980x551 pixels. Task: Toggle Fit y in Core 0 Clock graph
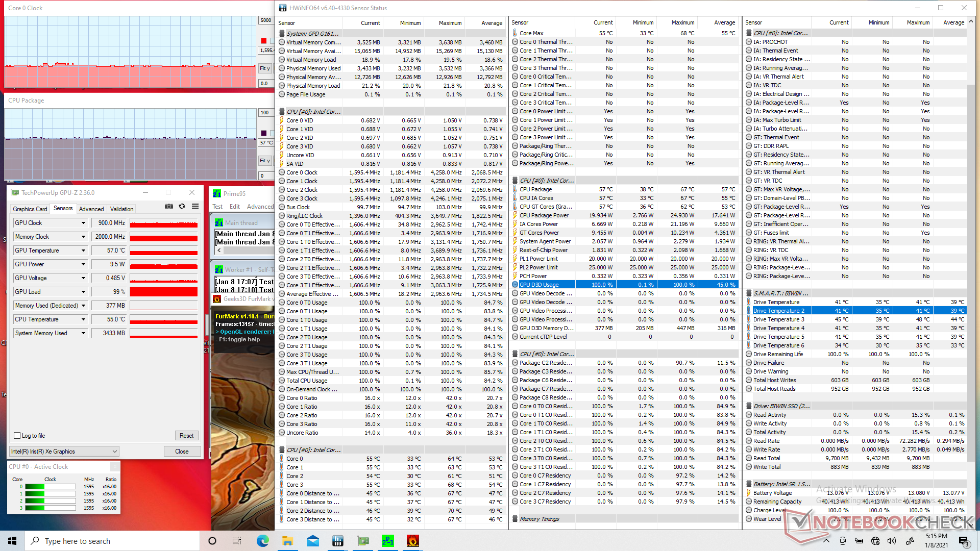pos(265,68)
